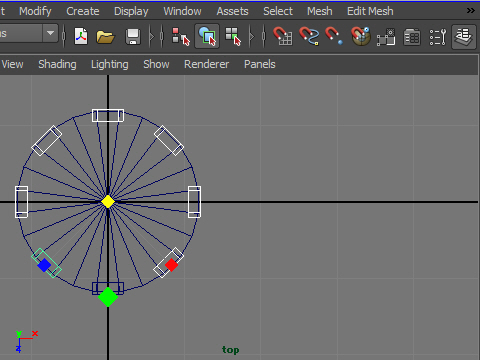Open the viewport Show menu
480x360 pixels.
(156, 64)
